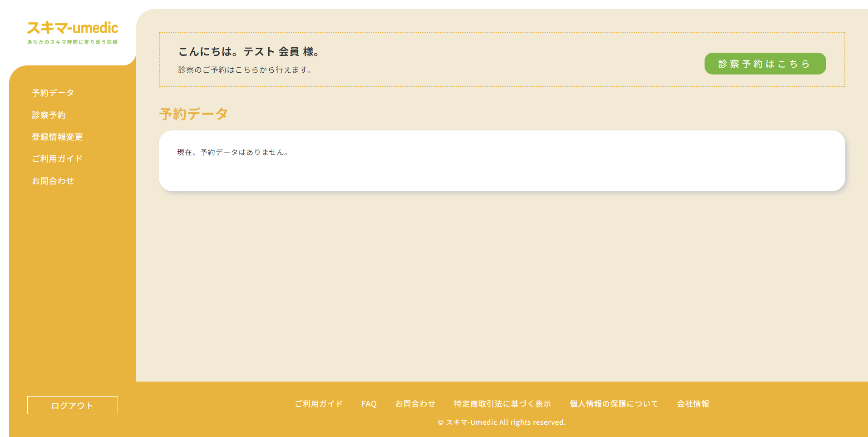Open 個人情報の保護について from the footer

[614, 403]
